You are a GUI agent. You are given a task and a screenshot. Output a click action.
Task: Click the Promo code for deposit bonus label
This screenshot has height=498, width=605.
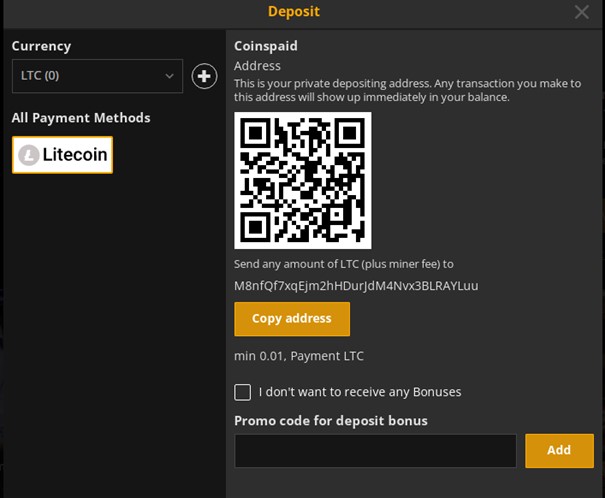click(x=331, y=421)
